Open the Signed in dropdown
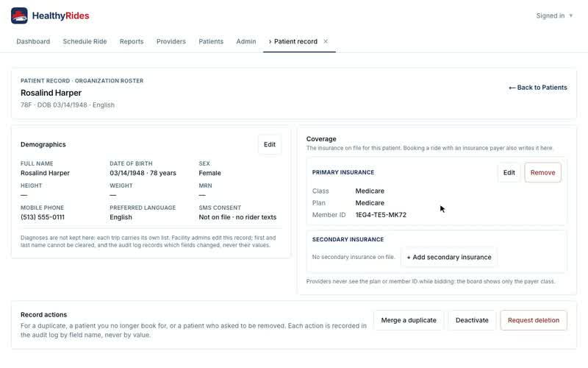588x368 pixels. 554,15
